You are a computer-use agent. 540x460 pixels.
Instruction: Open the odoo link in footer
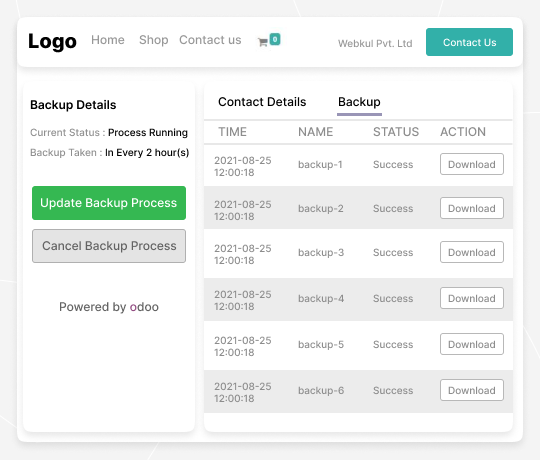[x=144, y=307]
